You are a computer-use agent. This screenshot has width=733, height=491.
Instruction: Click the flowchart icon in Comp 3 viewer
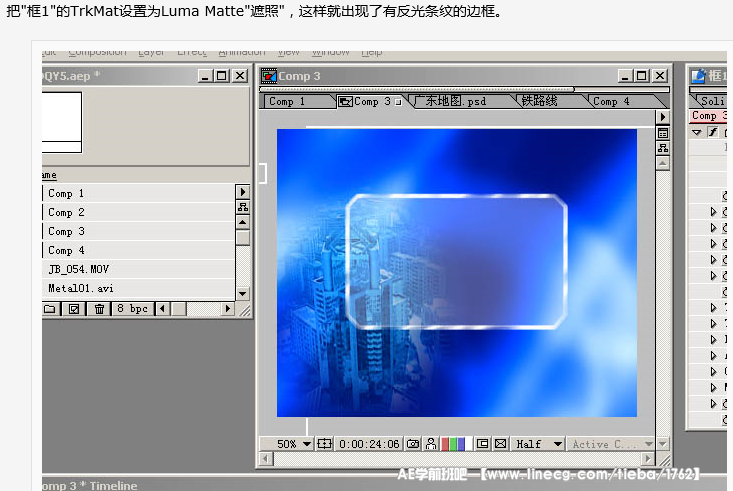point(663,148)
